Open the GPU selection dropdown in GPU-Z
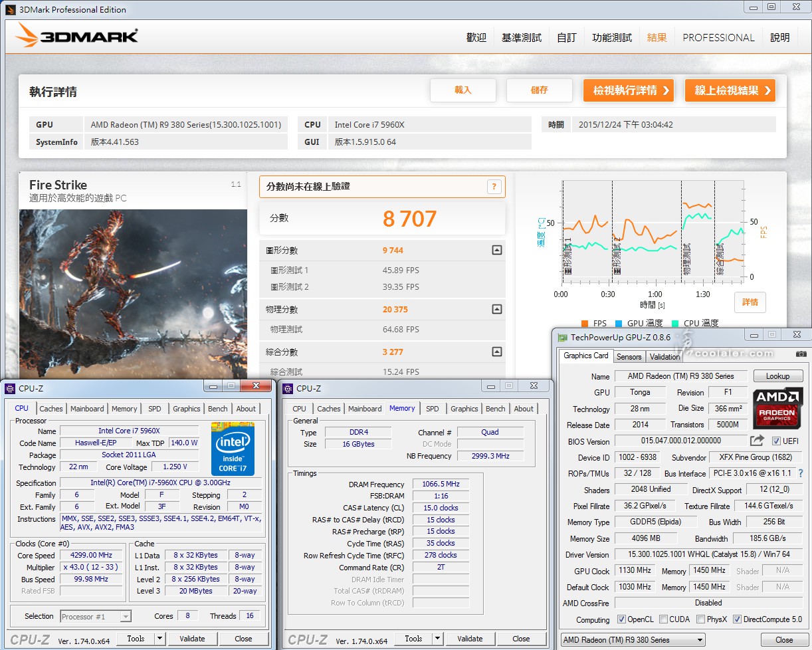Image resolution: width=812 pixels, height=650 pixels. 632,640
